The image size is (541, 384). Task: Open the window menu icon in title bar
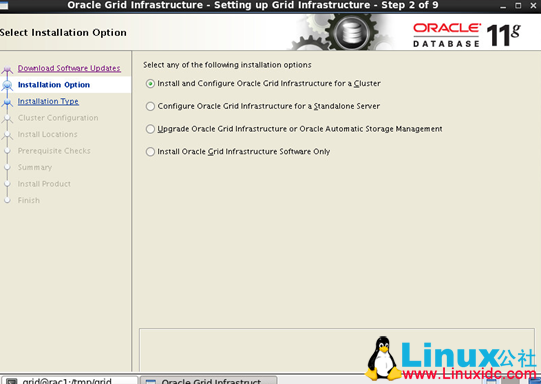4,5
